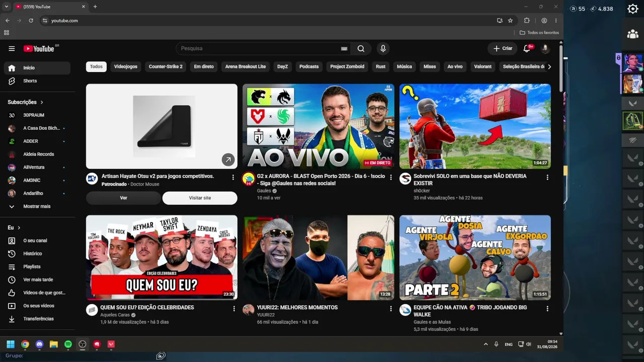
Task: Reload the page in Chrome
Action: [x=31, y=21]
